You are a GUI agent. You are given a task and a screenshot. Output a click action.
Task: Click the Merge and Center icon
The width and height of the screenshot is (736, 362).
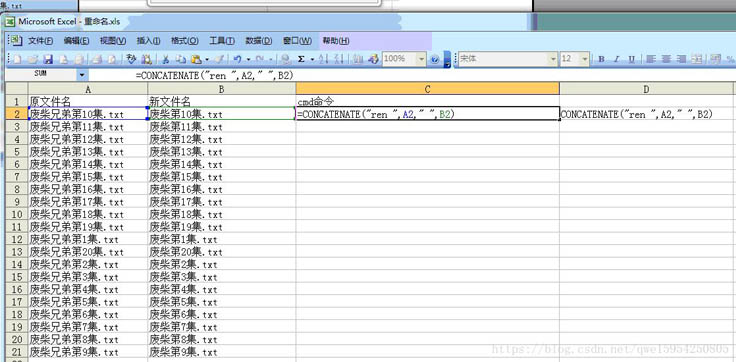(x=697, y=59)
